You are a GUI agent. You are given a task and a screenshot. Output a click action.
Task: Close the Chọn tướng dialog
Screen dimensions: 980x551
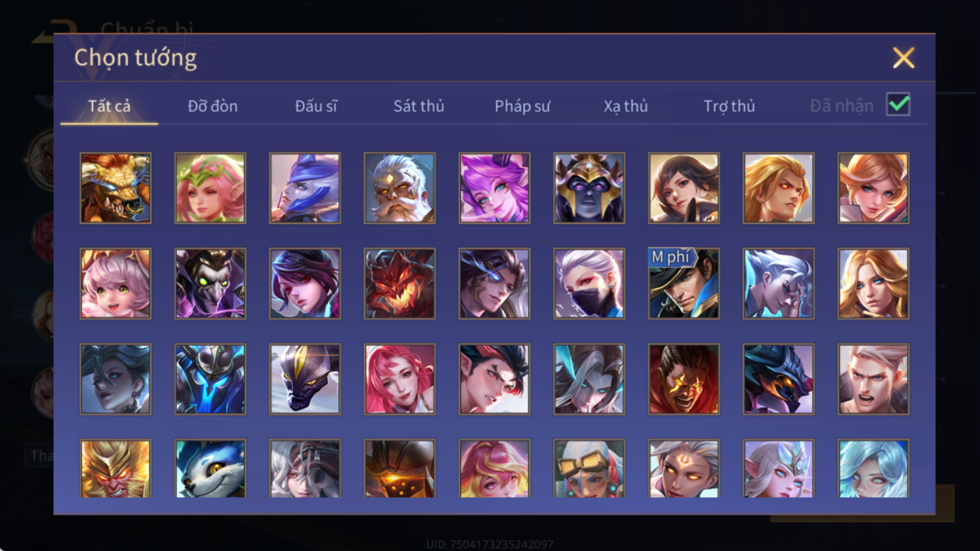904,57
